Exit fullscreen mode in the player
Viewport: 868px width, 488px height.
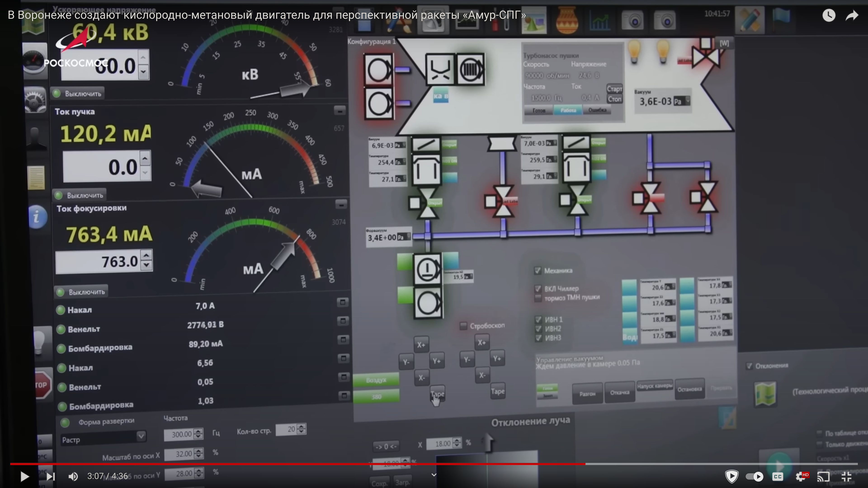click(846, 476)
